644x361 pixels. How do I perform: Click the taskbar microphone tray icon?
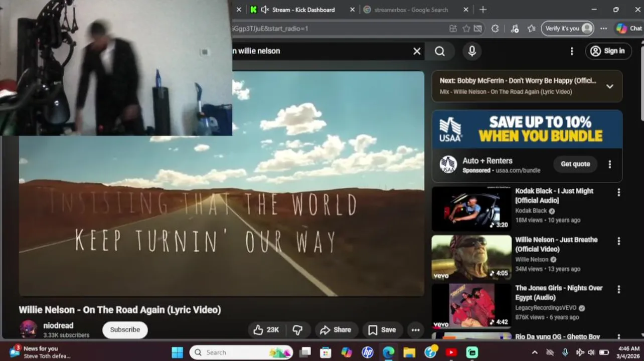[565, 352]
